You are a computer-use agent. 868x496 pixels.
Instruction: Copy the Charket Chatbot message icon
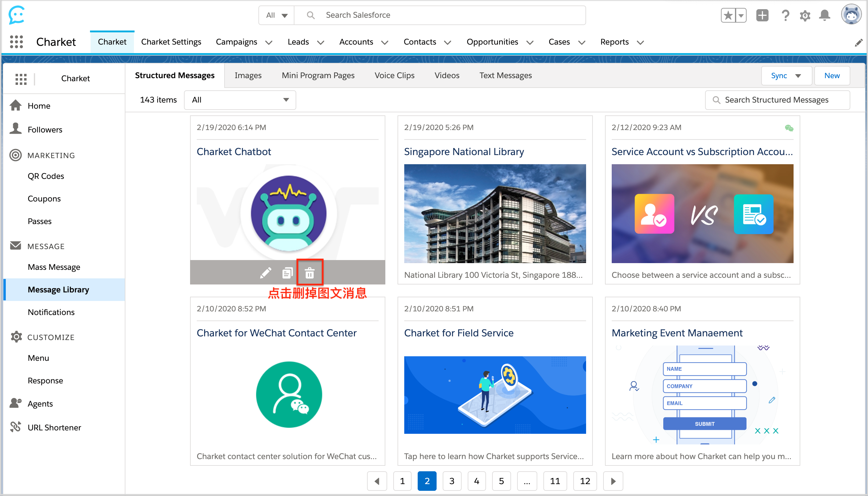tap(287, 273)
